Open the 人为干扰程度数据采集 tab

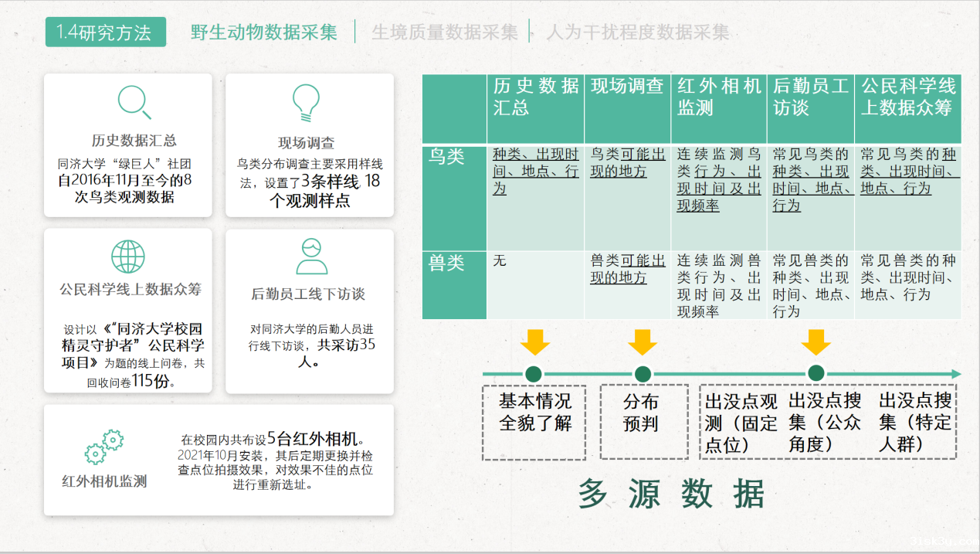(638, 32)
